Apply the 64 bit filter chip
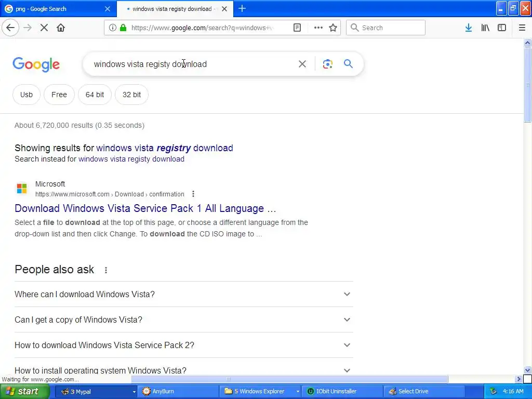The image size is (532, 399). tap(95, 95)
